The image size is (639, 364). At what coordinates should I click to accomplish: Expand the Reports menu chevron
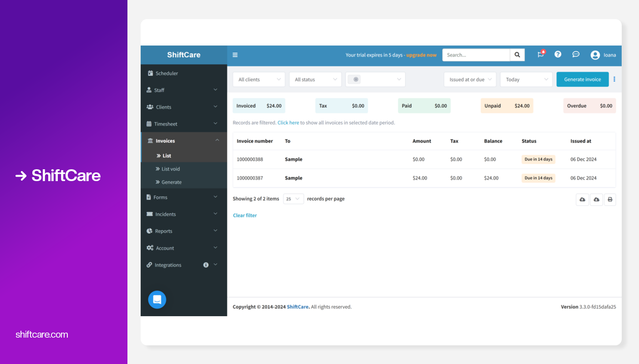click(x=215, y=231)
